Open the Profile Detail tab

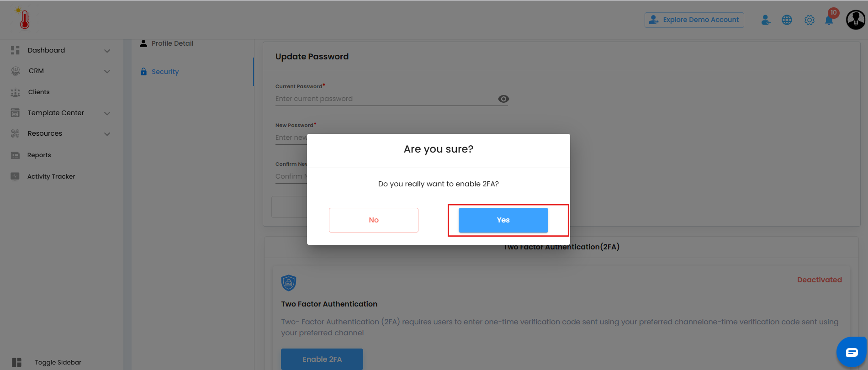172,43
